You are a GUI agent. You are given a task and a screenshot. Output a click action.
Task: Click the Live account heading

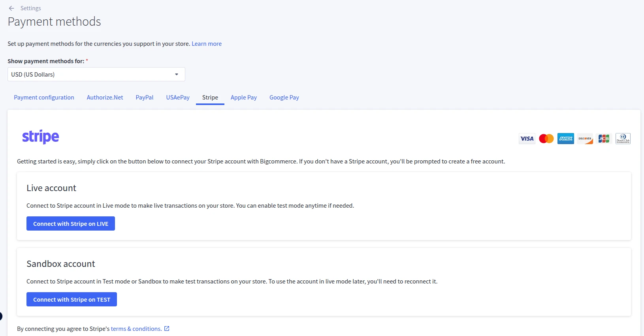pyautogui.click(x=51, y=188)
